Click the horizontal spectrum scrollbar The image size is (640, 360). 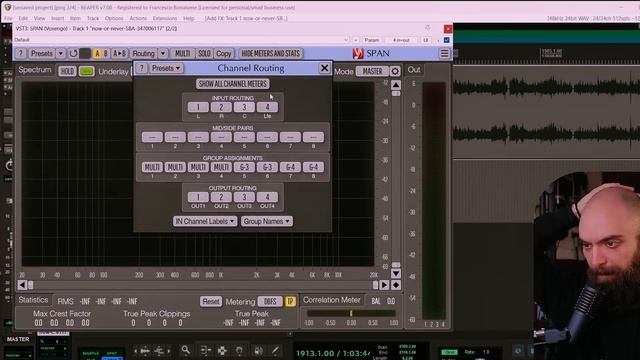coord(203,285)
